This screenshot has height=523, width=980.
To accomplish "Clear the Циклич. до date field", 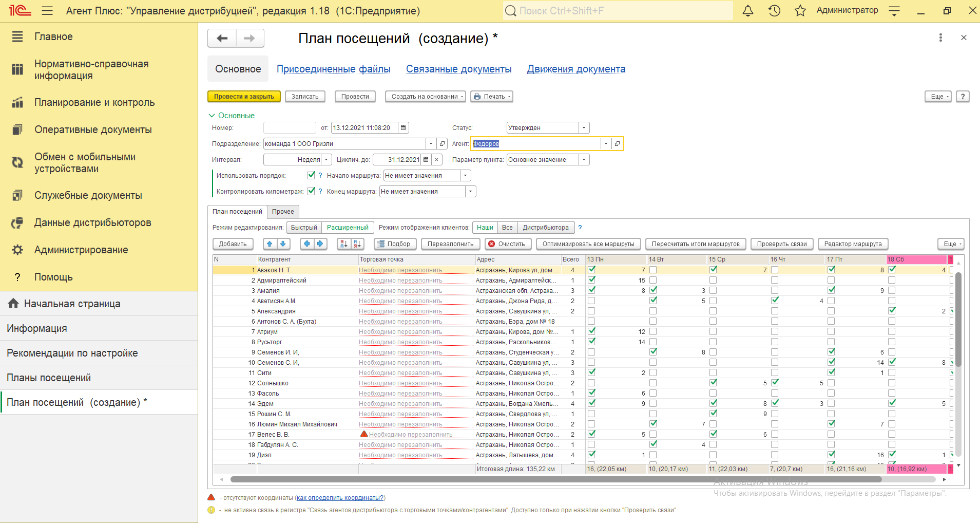I will tap(436, 160).
